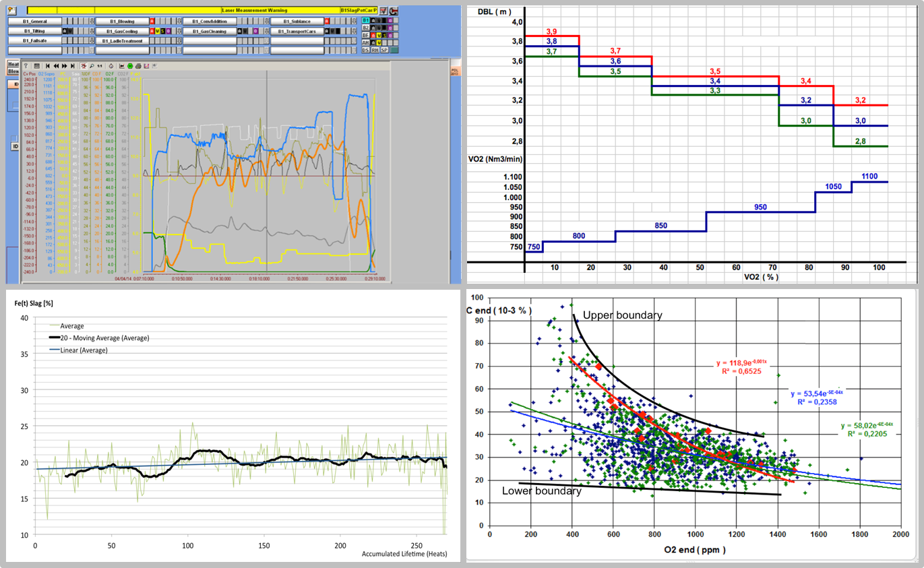Screen dimensions: 924x568
Task: Open the statistics chart icon in toolbar
Action: [x=122, y=66]
